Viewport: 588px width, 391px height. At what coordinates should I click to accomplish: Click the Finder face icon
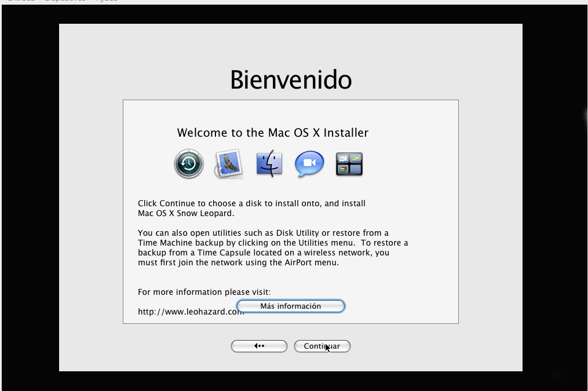[269, 164]
